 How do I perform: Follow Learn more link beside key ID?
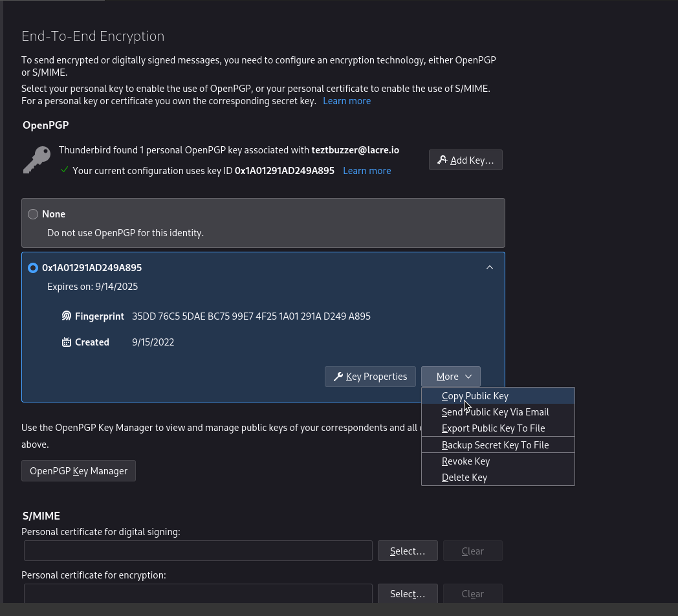click(x=367, y=170)
